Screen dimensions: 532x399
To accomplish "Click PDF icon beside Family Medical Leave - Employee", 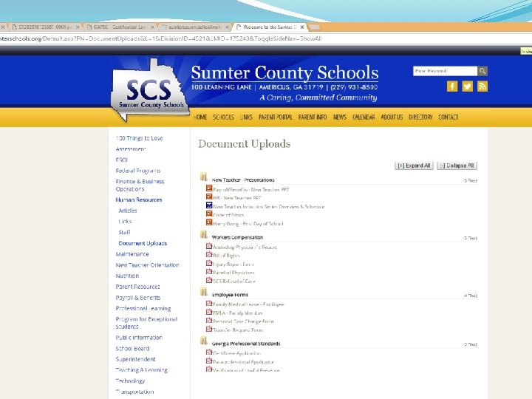I will tap(209, 304).
